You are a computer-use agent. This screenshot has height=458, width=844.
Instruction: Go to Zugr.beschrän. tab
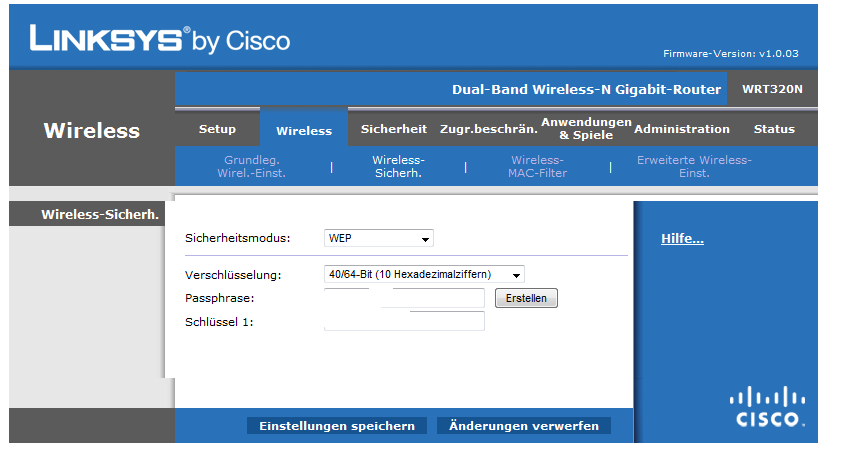coord(489,129)
